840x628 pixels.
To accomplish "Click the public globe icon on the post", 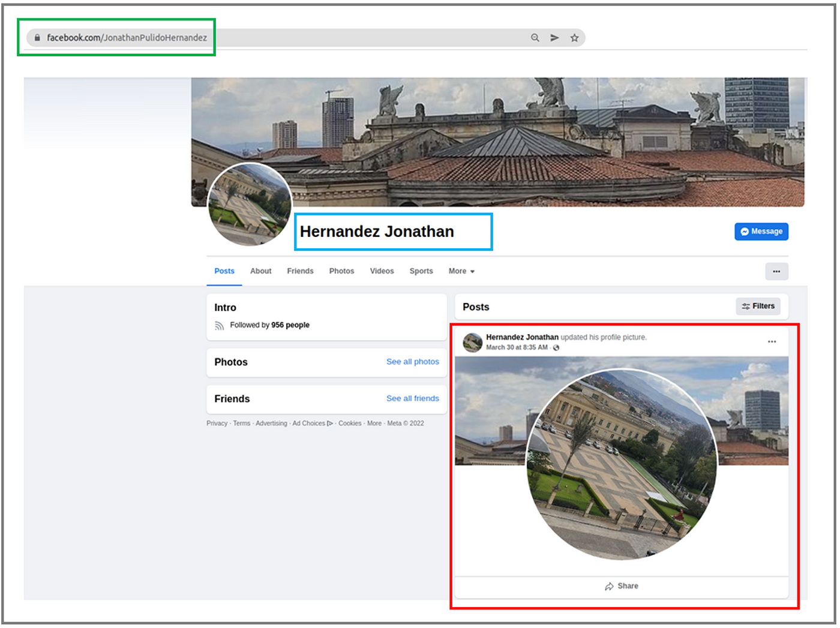I will [556, 348].
